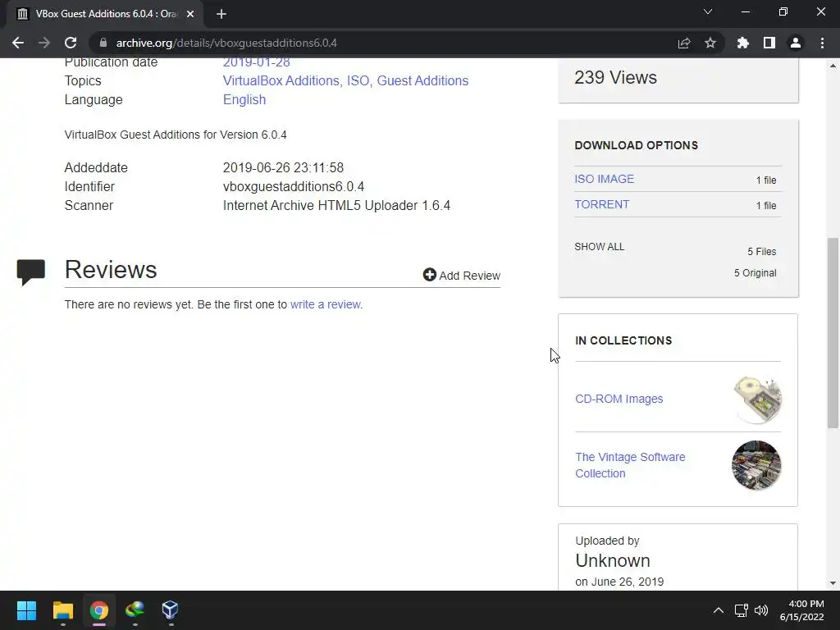Open File Explorer from the taskbar
The height and width of the screenshot is (630, 840).
pyautogui.click(x=62, y=610)
